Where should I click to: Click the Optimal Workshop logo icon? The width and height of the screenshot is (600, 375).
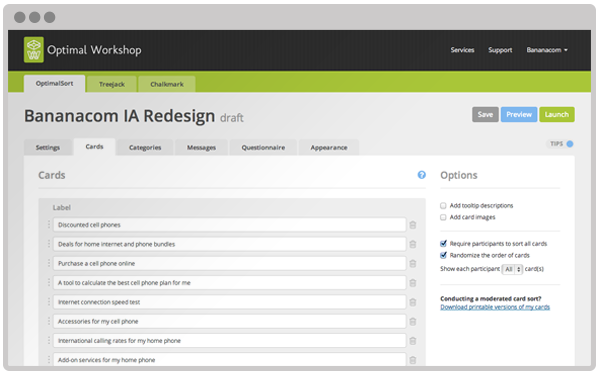(34, 50)
